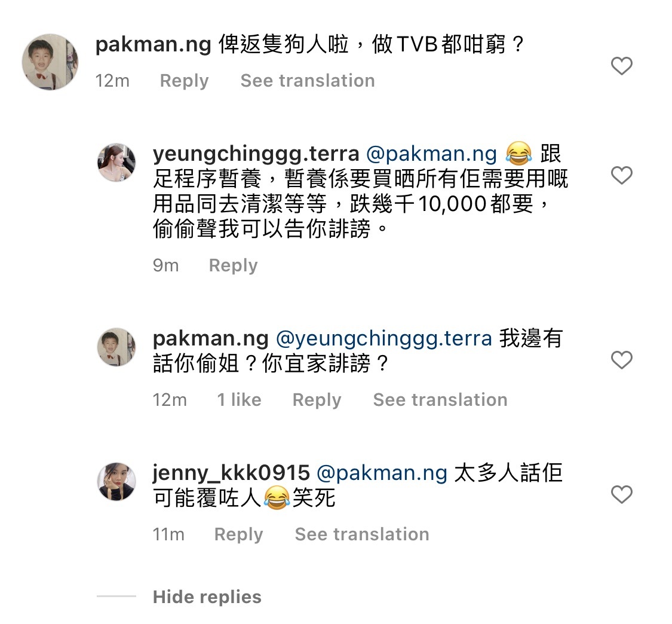Like pakman.ng's reply to yeungchinggg.terra
The height and width of the screenshot is (624, 672).
(x=622, y=360)
